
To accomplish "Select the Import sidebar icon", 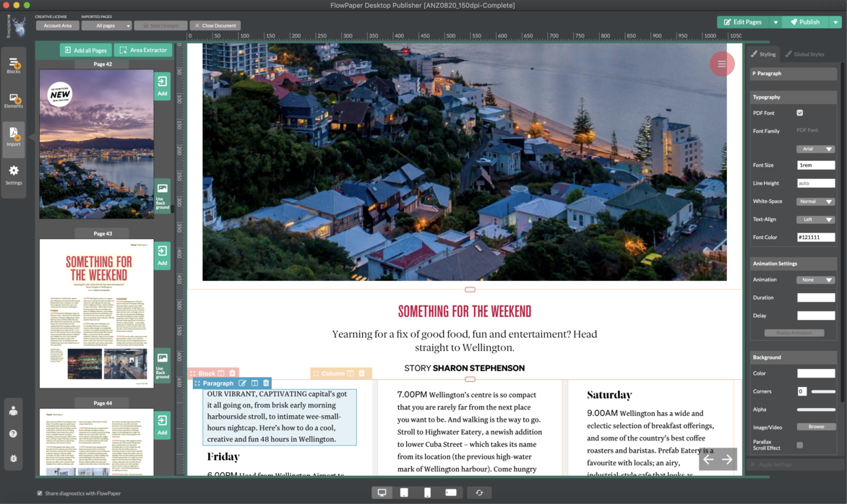I will tap(14, 136).
